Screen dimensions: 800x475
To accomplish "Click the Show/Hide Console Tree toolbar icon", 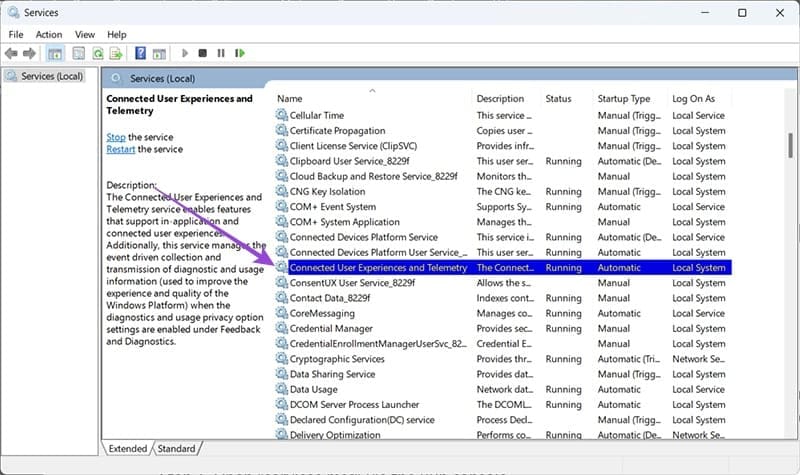I will 55,53.
